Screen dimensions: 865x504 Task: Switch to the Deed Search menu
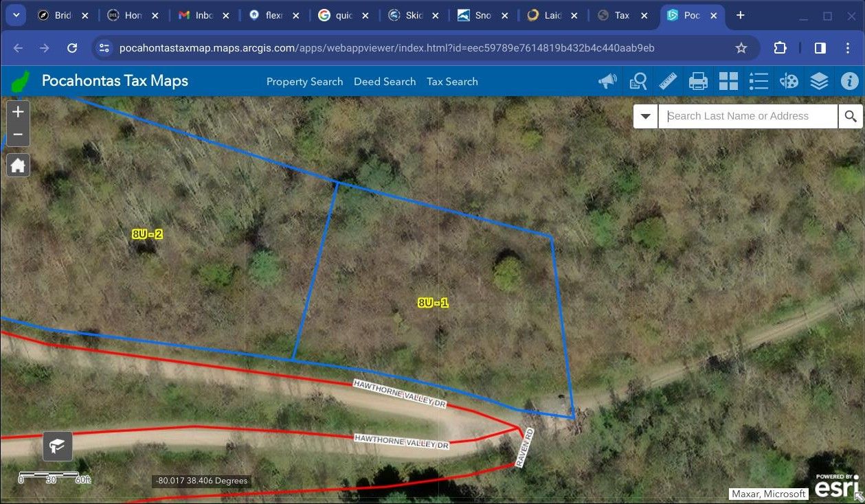pyautogui.click(x=385, y=81)
